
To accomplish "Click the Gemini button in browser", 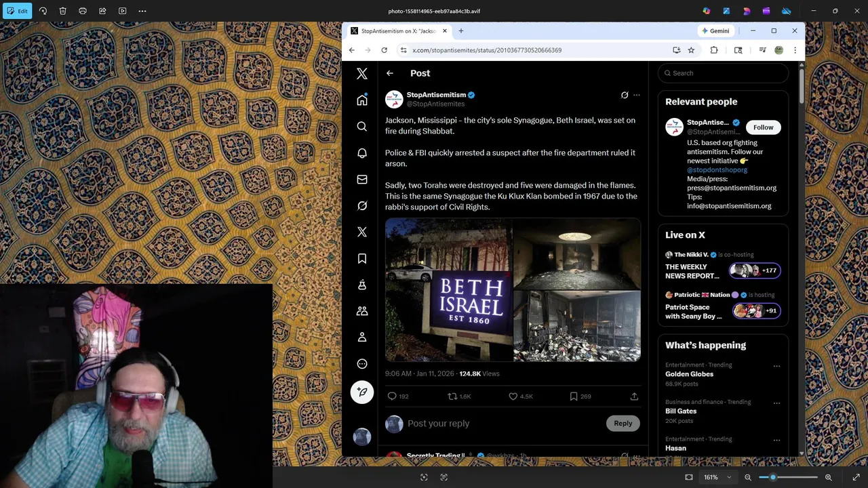I will [x=715, y=31].
